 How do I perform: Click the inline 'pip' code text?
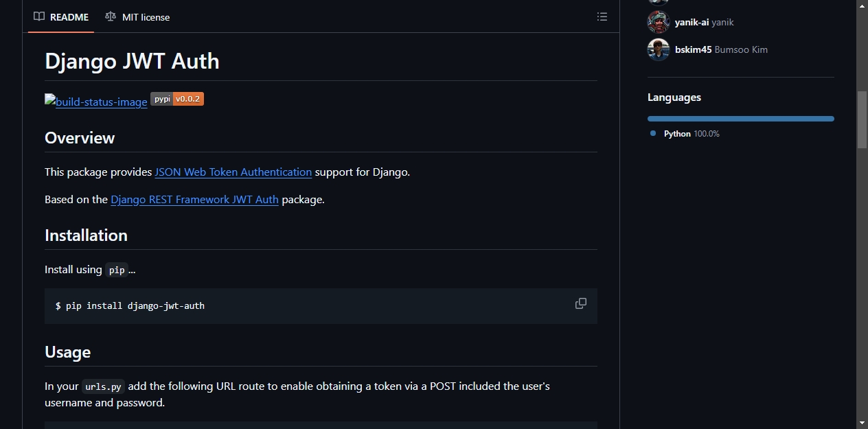pyautogui.click(x=117, y=270)
